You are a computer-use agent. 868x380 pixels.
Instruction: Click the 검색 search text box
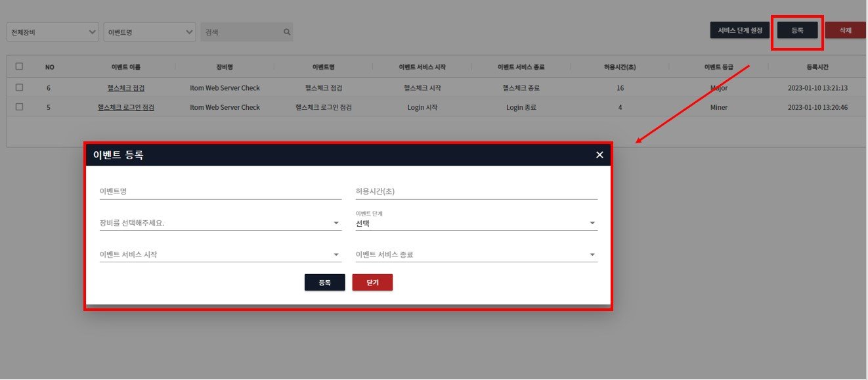click(x=240, y=32)
